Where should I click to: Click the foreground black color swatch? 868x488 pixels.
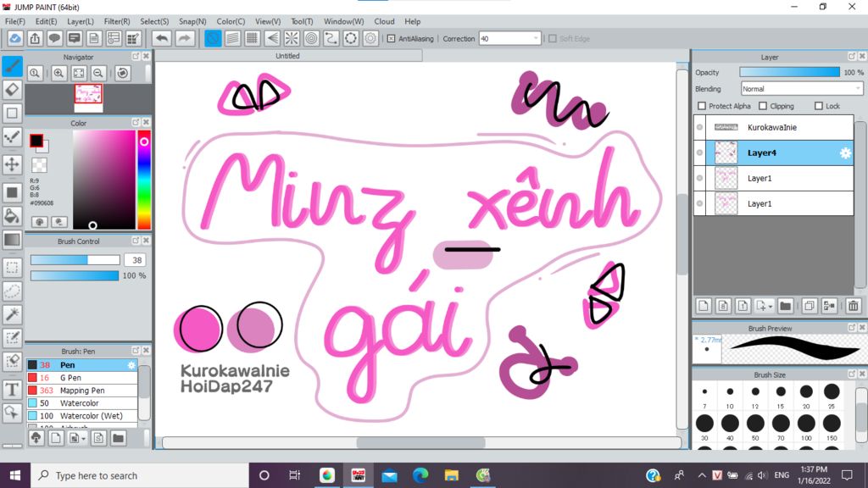click(36, 141)
